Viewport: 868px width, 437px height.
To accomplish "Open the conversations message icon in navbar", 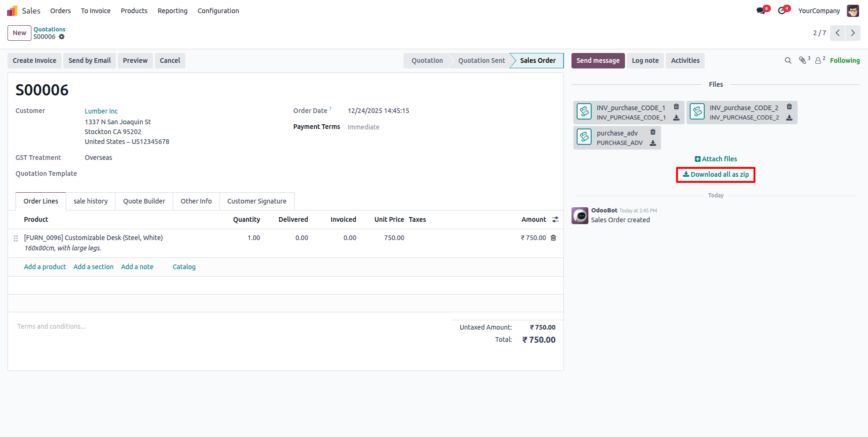I will coord(761,11).
